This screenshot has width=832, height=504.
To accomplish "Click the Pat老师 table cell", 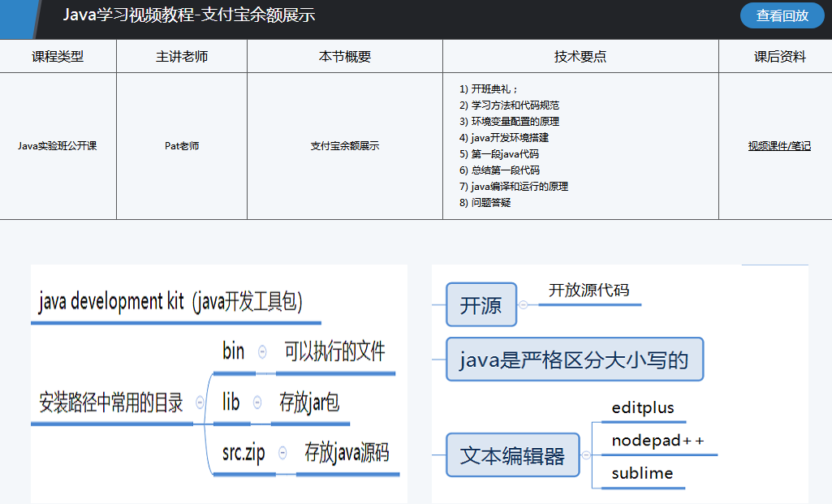I will 182,146.
